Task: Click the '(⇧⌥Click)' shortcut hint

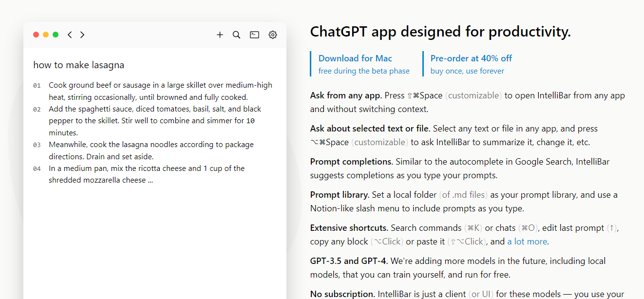Action: tap(466, 242)
